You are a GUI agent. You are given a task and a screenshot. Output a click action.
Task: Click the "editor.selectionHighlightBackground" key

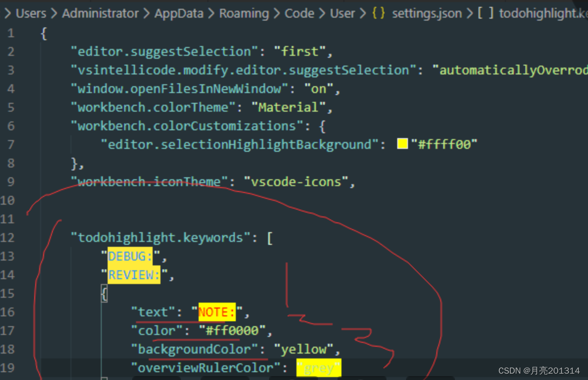point(240,144)
